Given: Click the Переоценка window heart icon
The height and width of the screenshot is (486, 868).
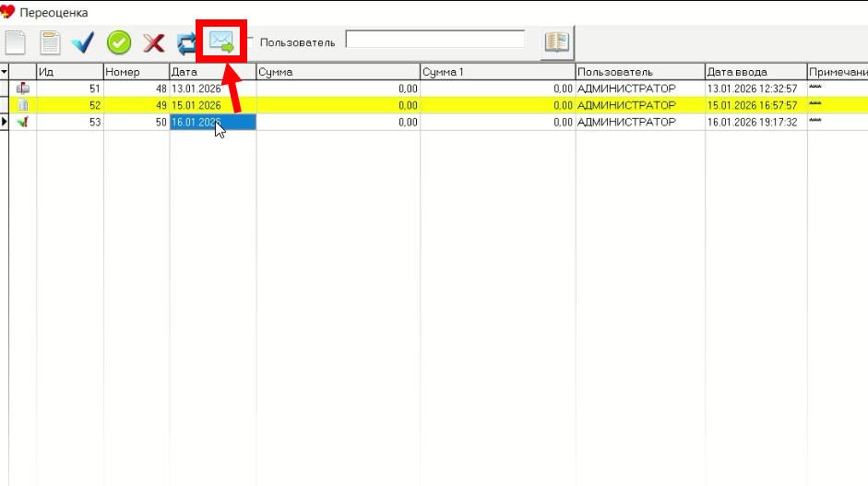Looking at the screenshot, I should (x=7, y=11).
